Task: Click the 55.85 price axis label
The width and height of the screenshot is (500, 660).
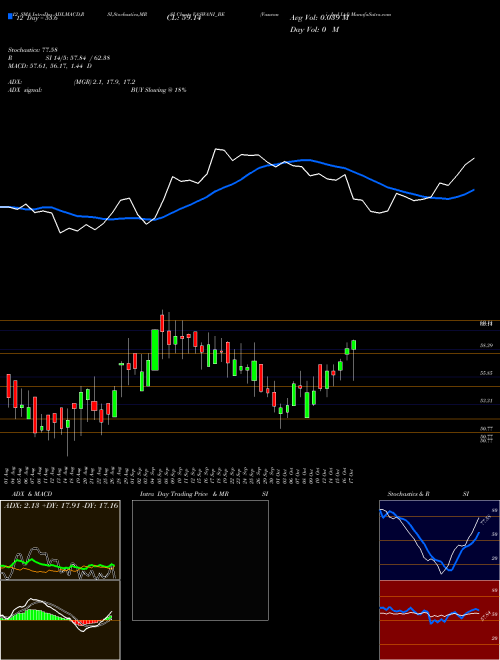Action: tap(487, 373)
